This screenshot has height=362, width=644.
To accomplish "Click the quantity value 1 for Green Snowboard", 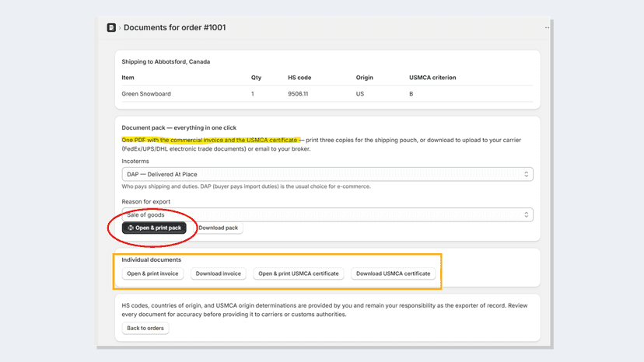I will coord(253,94).
